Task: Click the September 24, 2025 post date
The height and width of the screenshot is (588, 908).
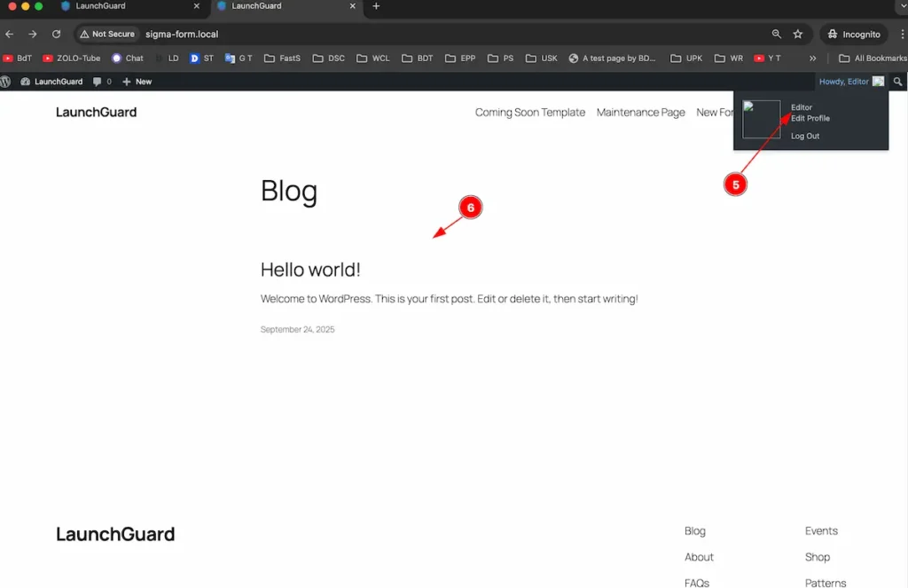Action: click(x=298, y=330)
